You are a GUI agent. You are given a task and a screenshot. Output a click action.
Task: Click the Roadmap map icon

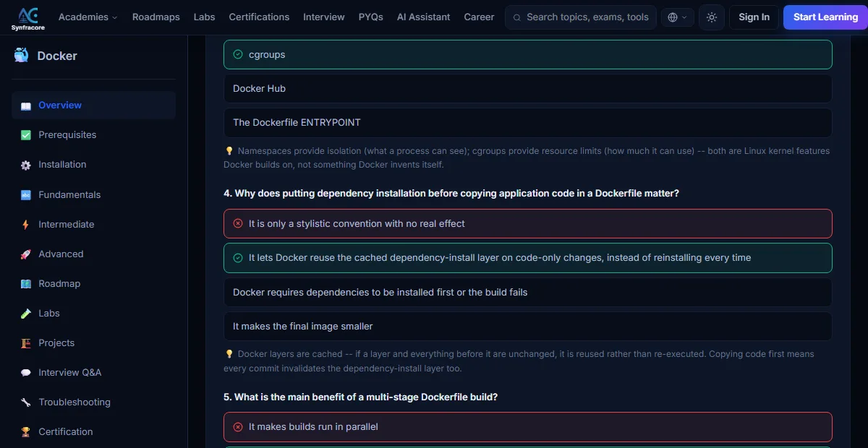(26, 284)
